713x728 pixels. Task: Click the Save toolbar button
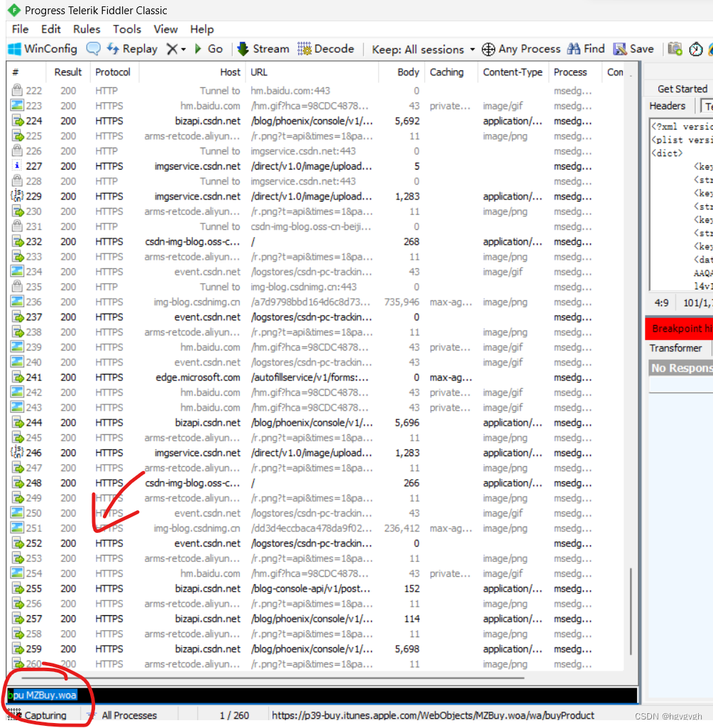[634, 49]
